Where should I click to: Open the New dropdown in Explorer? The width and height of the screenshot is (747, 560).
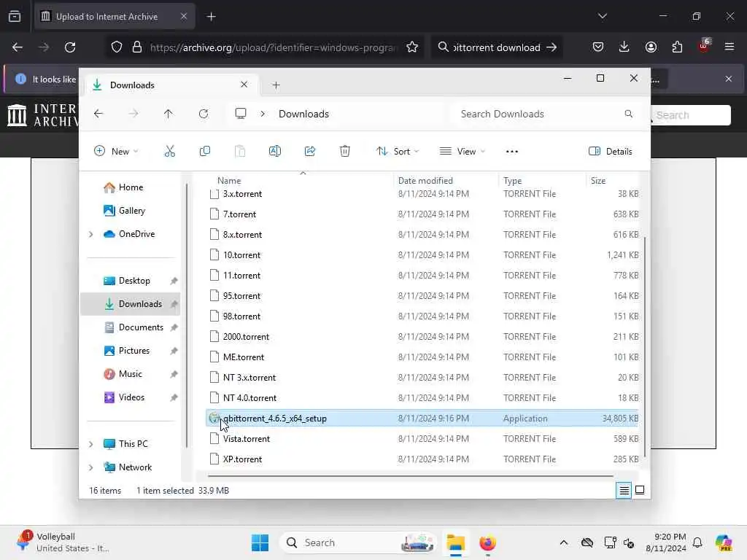(116, 152)
